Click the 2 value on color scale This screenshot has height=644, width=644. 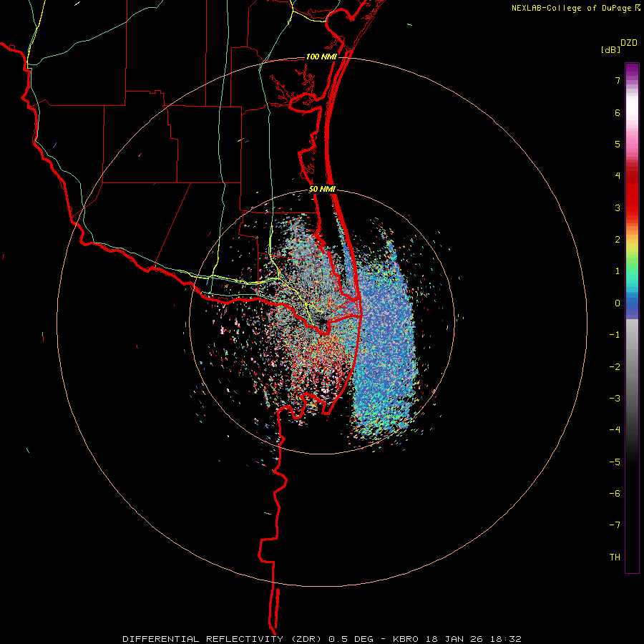pyautogui.click(x=618, y=240)
